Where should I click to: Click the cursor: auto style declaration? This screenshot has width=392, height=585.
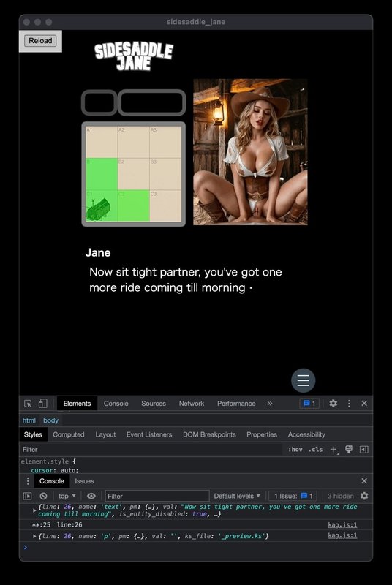55,470
